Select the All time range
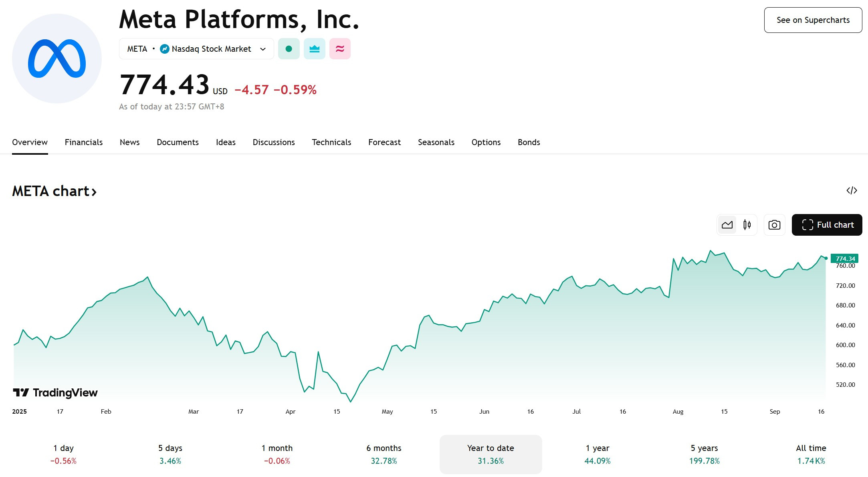868x477 pixels. (811, 454)
